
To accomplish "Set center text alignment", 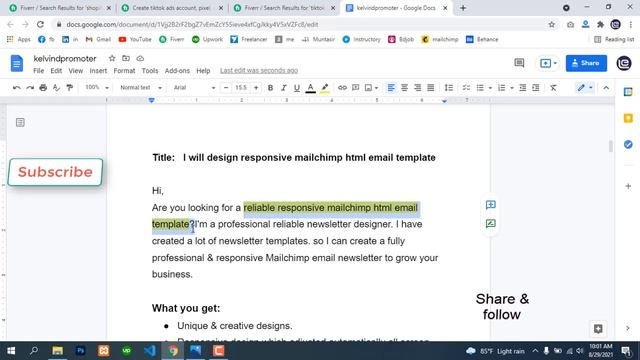I will click(x=404, y=88).
